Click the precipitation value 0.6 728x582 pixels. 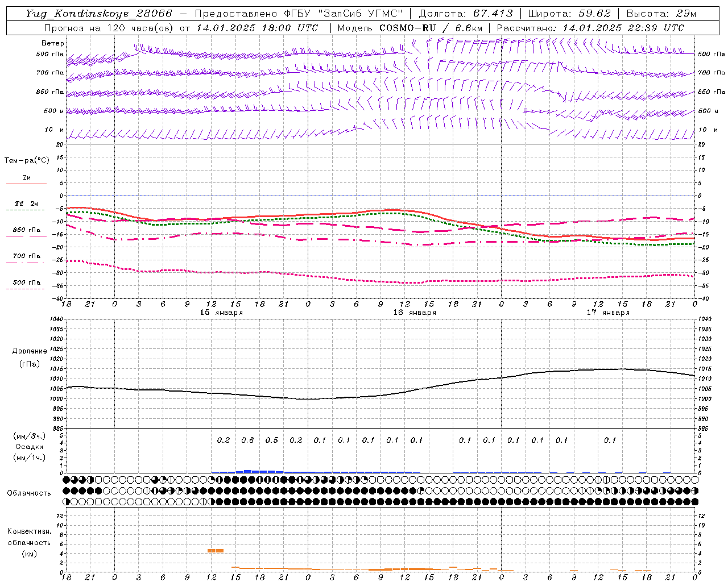click(247, 440)
